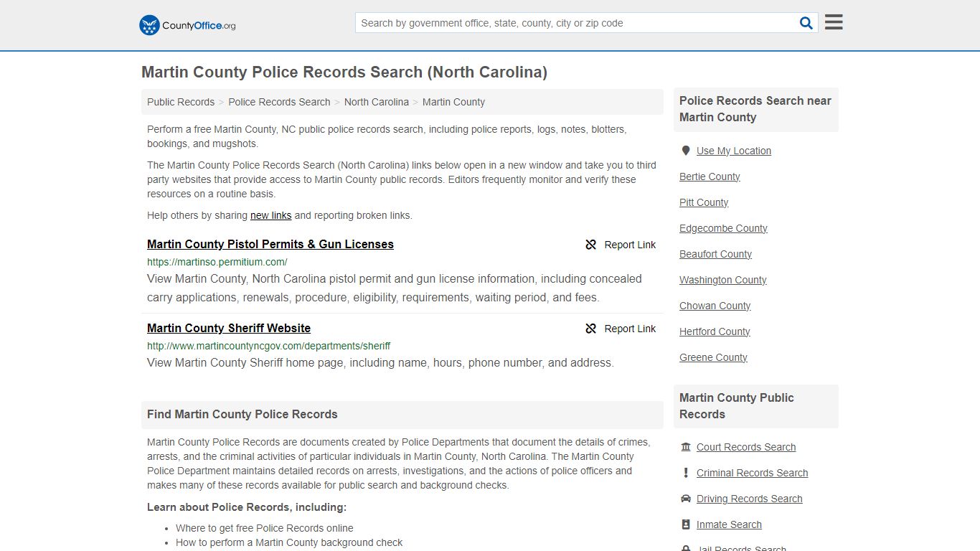The width and height of the screenshot is (980, 551).
Task: Go to Public Records breadcrumb
Action: [181, 102]
